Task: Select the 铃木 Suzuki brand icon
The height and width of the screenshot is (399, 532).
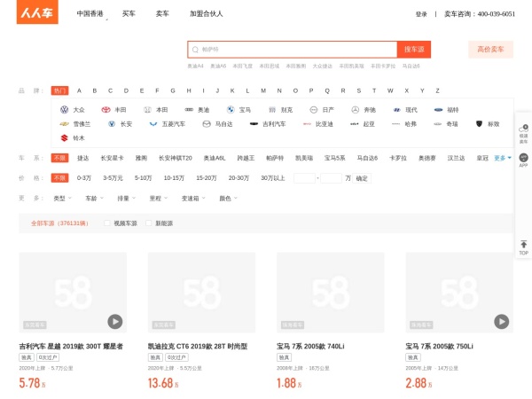Action: 64,137
